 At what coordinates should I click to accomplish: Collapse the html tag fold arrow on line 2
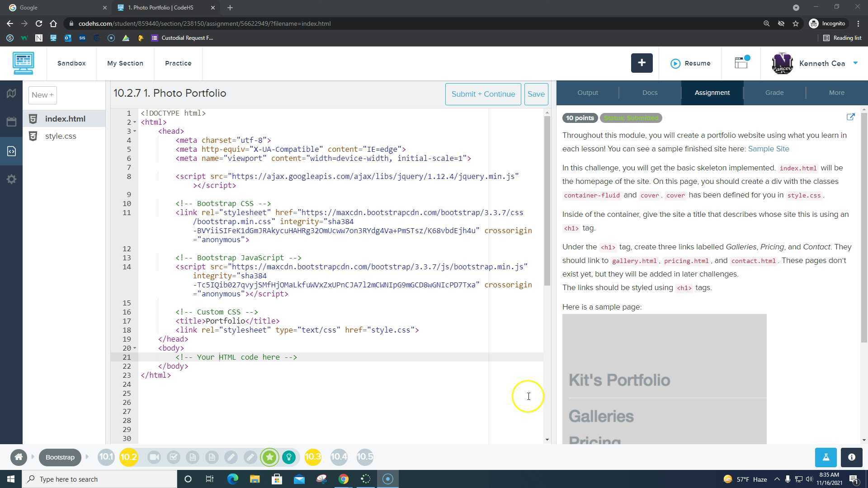pyautogui.click(x=135, y=122)
